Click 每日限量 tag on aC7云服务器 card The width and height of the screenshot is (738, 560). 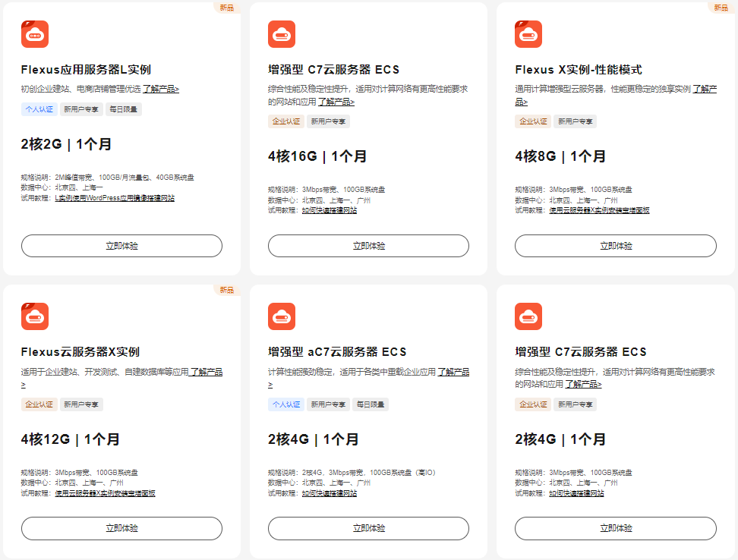(371, 404)
